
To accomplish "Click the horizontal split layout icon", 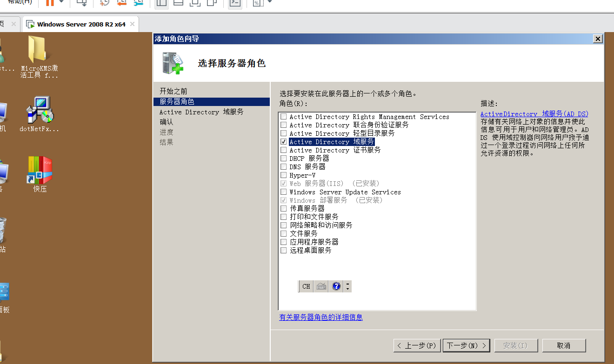I will click(x=178, y=2).
